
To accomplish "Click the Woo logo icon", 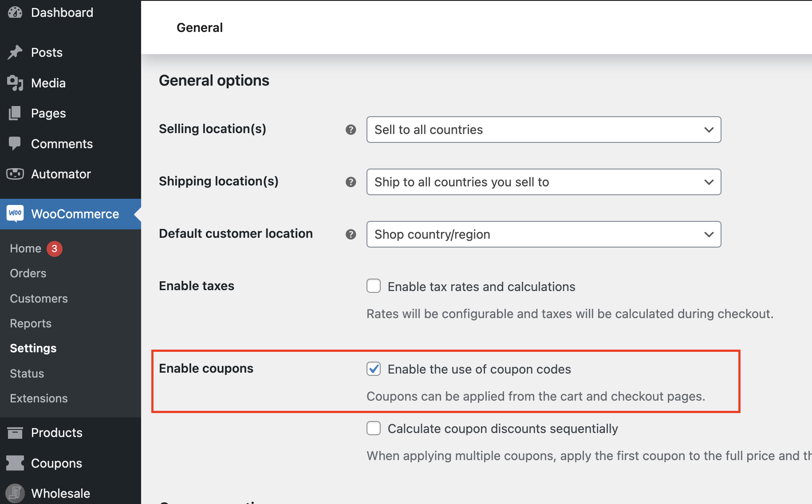I will point(15,213).
